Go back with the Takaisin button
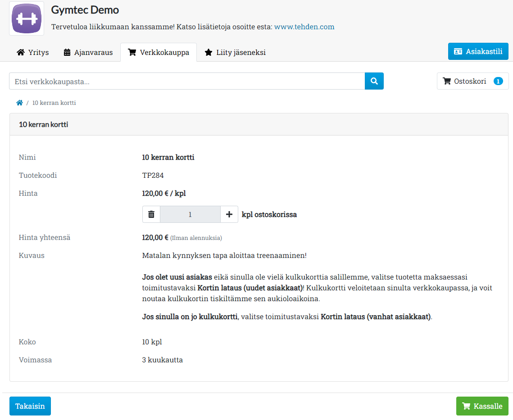Image resolution: width=513 pixels, height=420 pixels. (30, 406)
